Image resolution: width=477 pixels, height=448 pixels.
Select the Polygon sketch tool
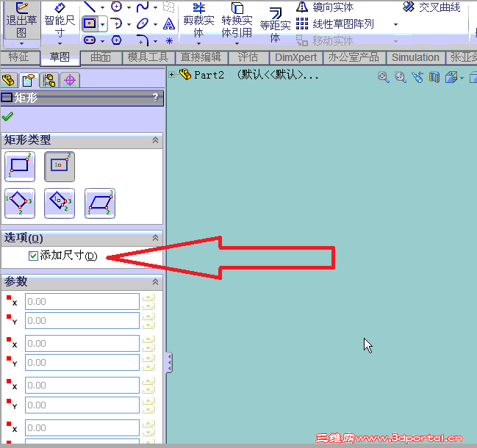click(117, 40)
